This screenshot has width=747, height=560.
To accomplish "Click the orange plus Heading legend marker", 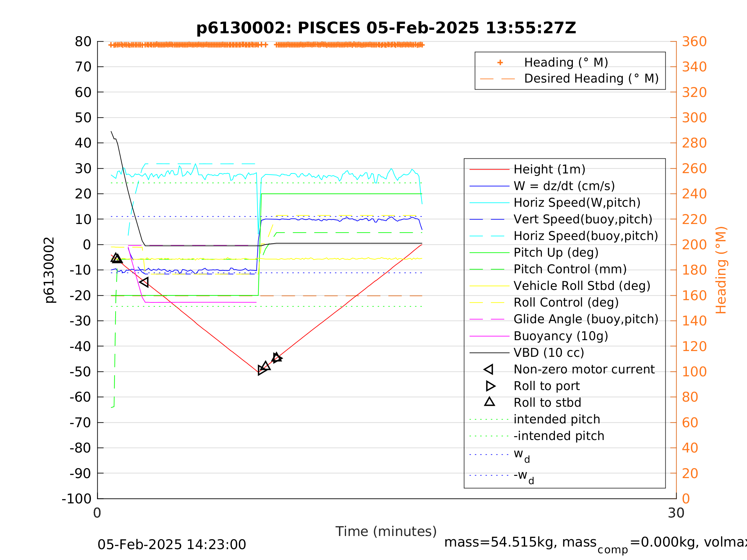I will 500,63.
